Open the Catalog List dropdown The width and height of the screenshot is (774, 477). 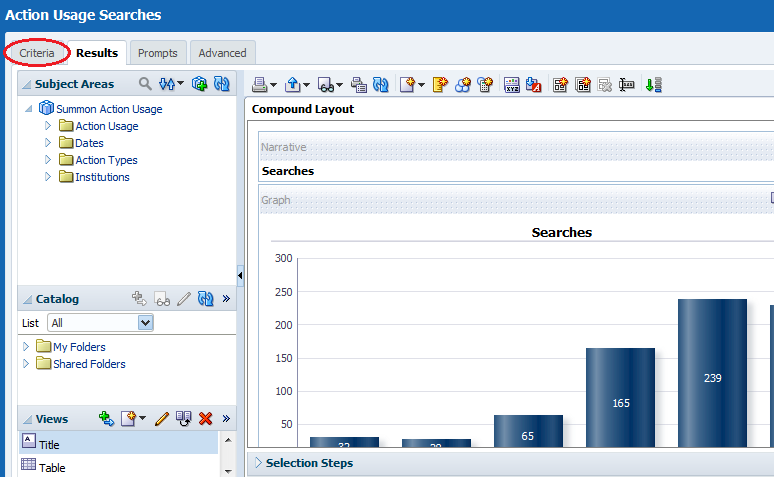click(145, 323)
